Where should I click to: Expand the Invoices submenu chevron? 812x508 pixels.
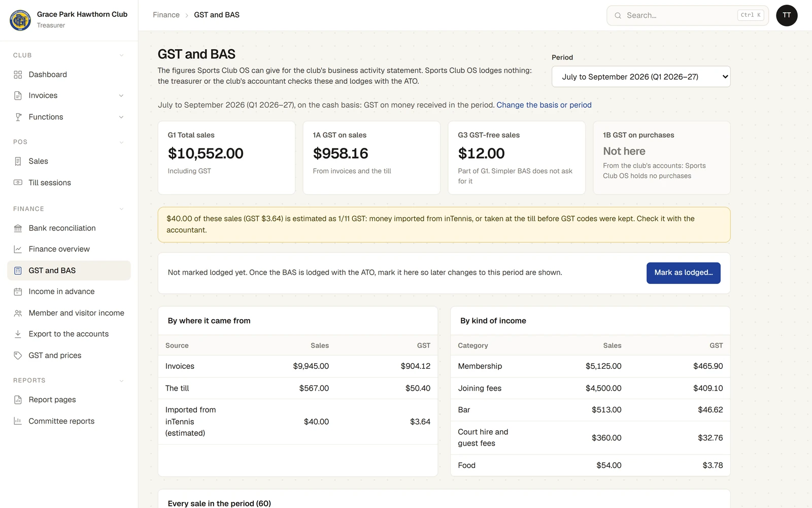coord(121,96)
